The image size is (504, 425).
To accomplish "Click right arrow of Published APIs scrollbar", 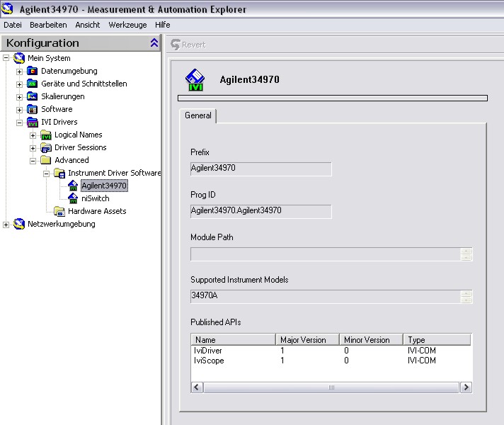I will pyautogui.click(x=466, y=387).
